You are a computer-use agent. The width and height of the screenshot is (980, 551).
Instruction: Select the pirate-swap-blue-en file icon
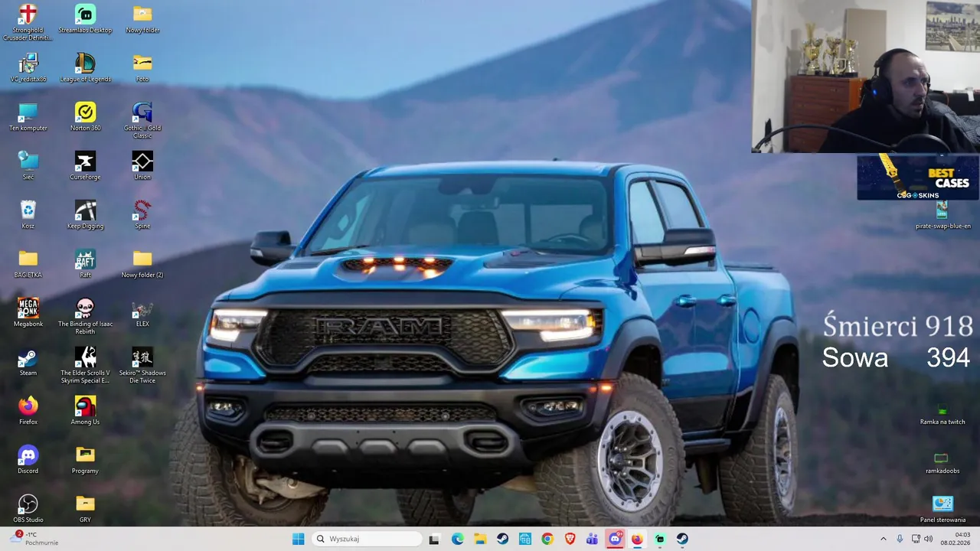click(942, 214)
